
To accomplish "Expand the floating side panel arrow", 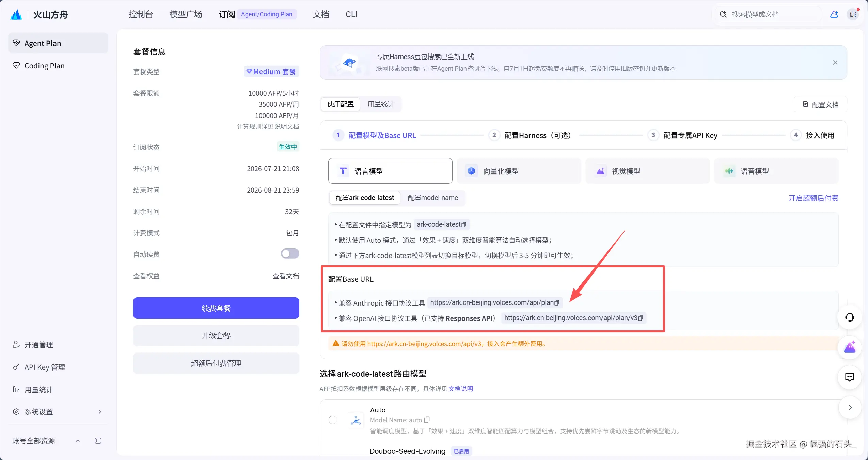I will [x=850, y=408].
